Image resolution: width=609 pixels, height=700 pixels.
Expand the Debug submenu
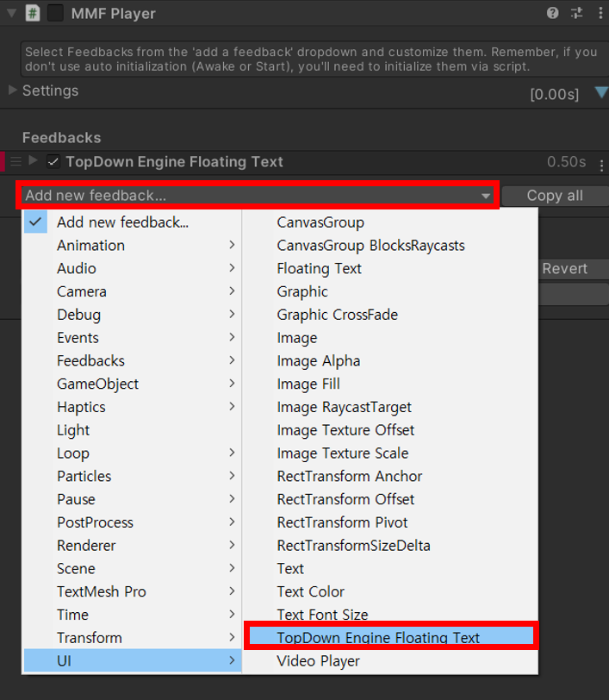tap(133, 315)
